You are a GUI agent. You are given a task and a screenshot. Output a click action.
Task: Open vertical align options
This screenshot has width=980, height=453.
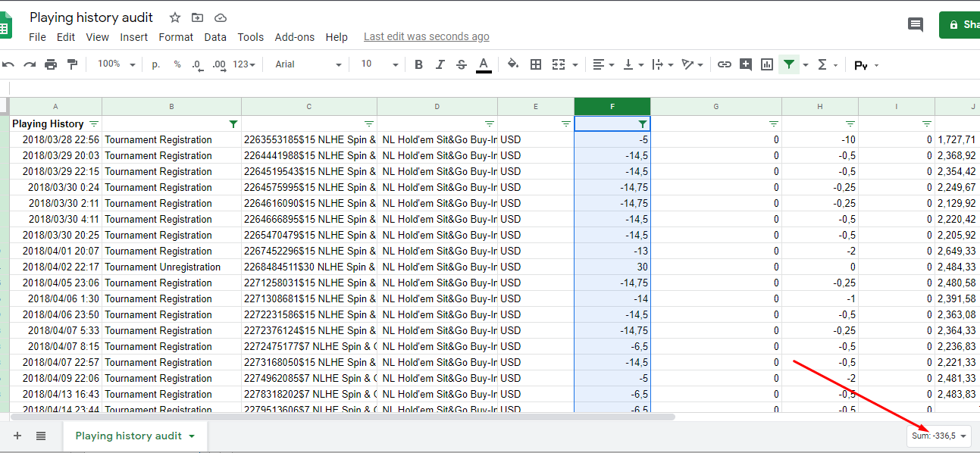click(x=633, y=64)
